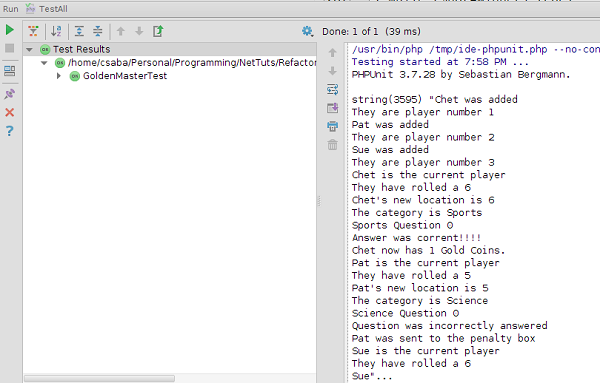Click the export test results icon
This screenshot has width=600, height=383.
[158, 31]
